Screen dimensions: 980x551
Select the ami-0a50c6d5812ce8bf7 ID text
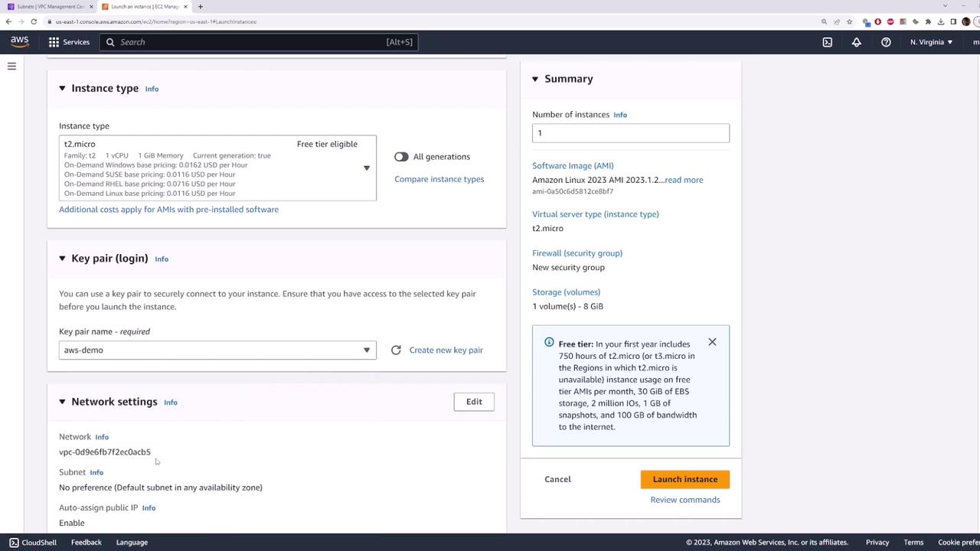point(573,191)
